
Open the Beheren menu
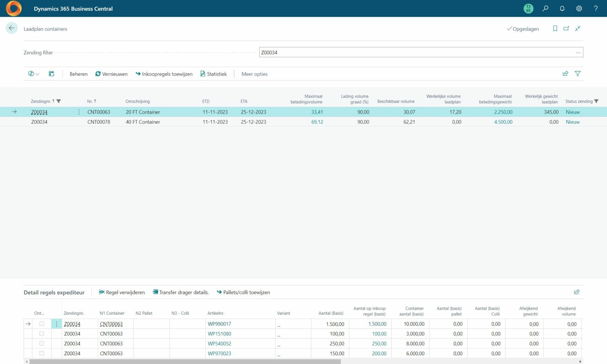tap(78, 74)
